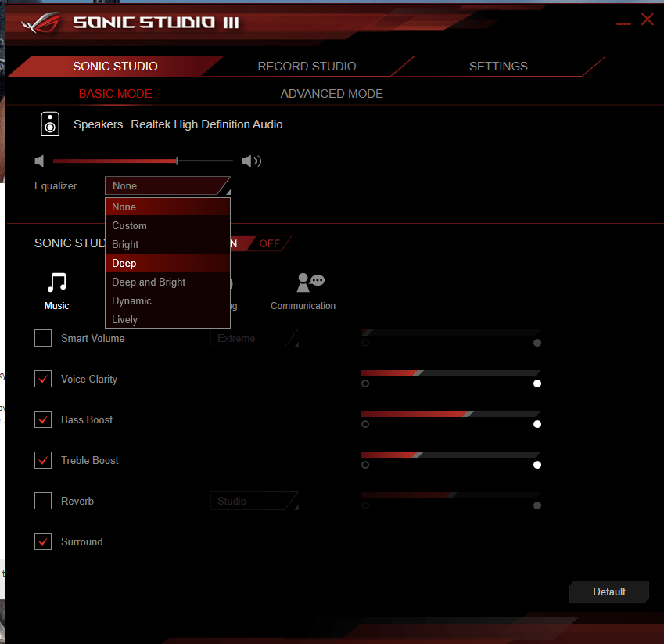Set Treble Boost to minimum dot

coord(365,465)
